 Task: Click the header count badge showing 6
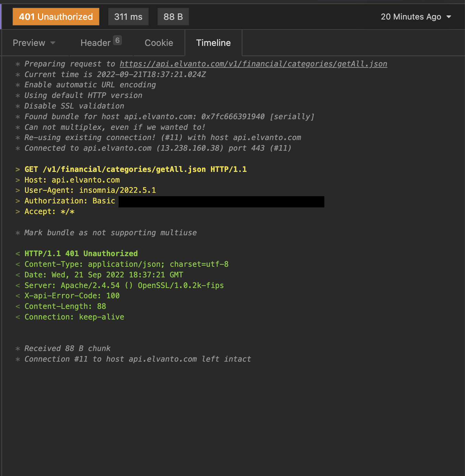click(x=117, y=40)
